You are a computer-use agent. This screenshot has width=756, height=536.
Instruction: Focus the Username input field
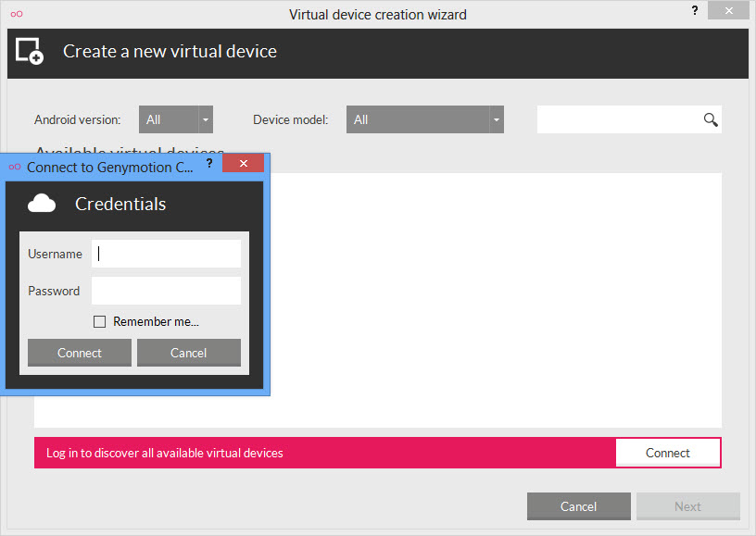pos(167,254)
